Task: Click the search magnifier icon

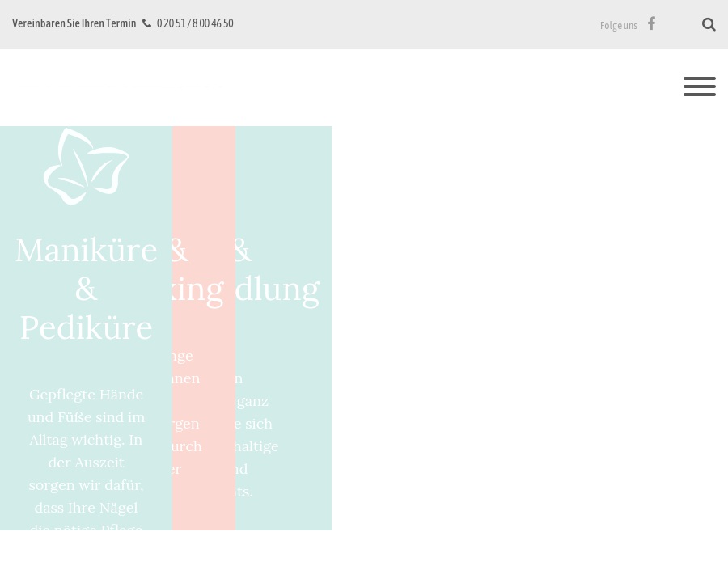Action: (709, 24)
